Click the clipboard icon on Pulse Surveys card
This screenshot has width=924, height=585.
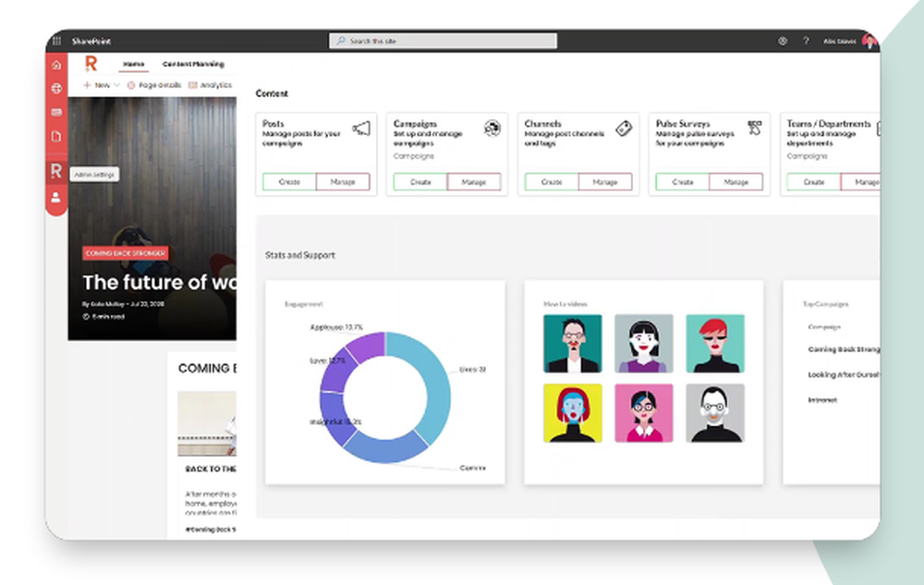pos(753,128)
